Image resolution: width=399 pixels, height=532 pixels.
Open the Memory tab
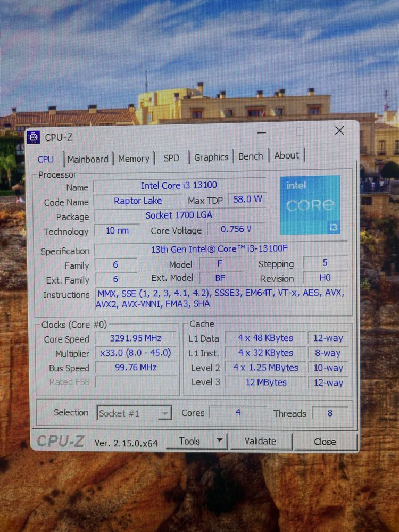(134, 159)
